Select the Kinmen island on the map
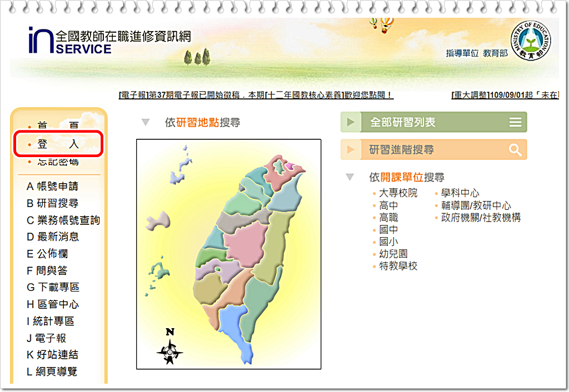This screenshot has width=569, height=392. coord(158,221)
